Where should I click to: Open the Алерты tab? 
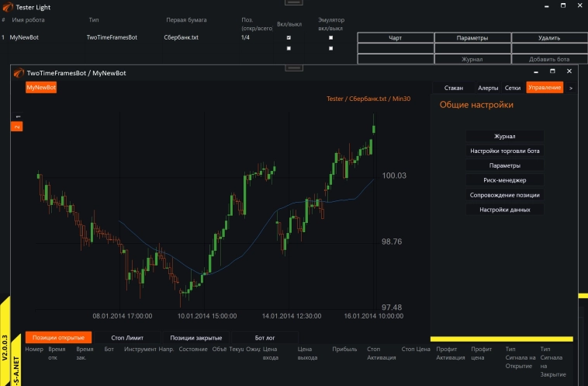(x=488, y=88)
